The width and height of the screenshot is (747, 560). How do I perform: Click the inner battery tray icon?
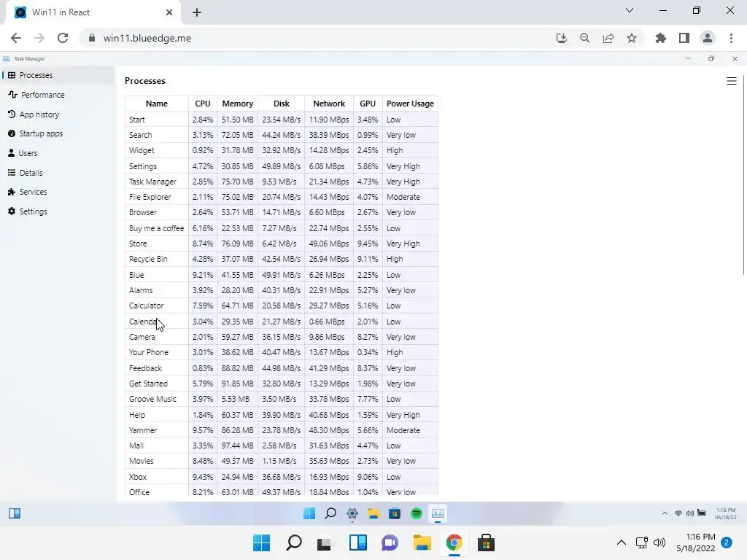tap(702, 513)
